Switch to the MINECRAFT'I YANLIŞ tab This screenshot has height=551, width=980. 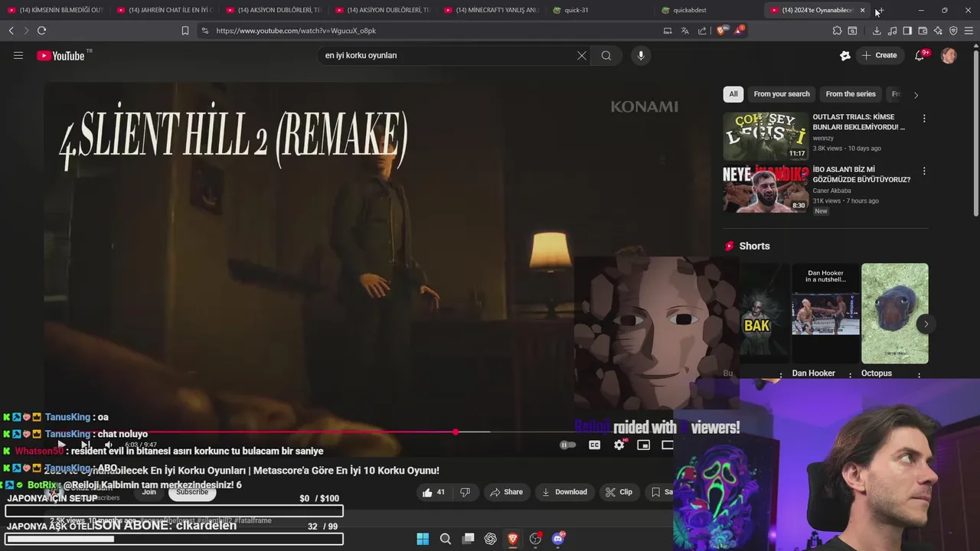492,10
